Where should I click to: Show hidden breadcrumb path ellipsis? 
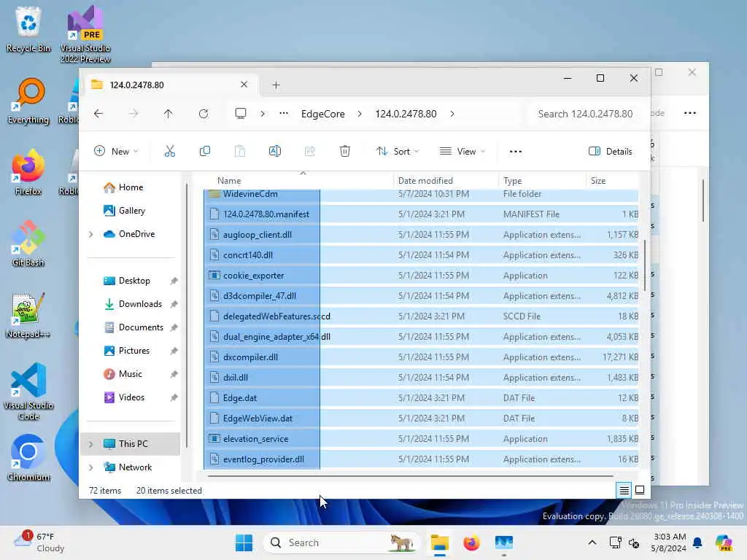[x=284, y=114]
